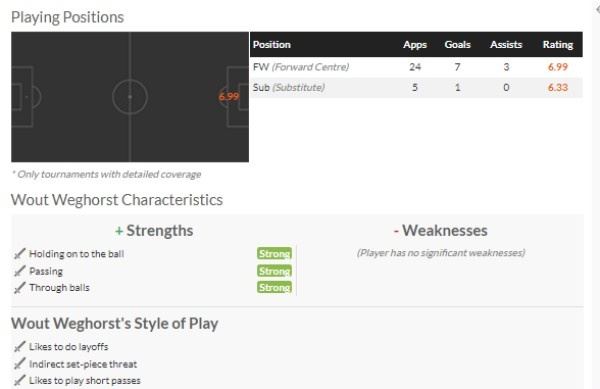Click the icon beside Likes to play short passes
Viewport: 600px width, 389px height.
(x=20, y=381)
